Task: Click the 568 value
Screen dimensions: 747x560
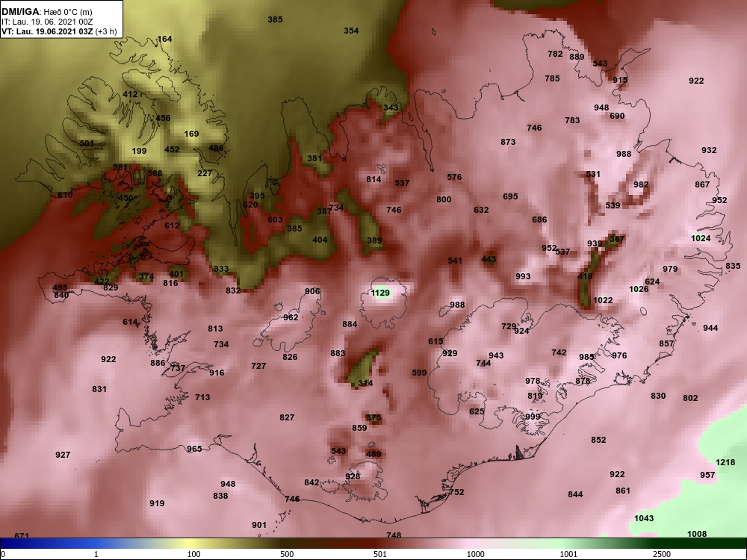Action: coord(155,173)
